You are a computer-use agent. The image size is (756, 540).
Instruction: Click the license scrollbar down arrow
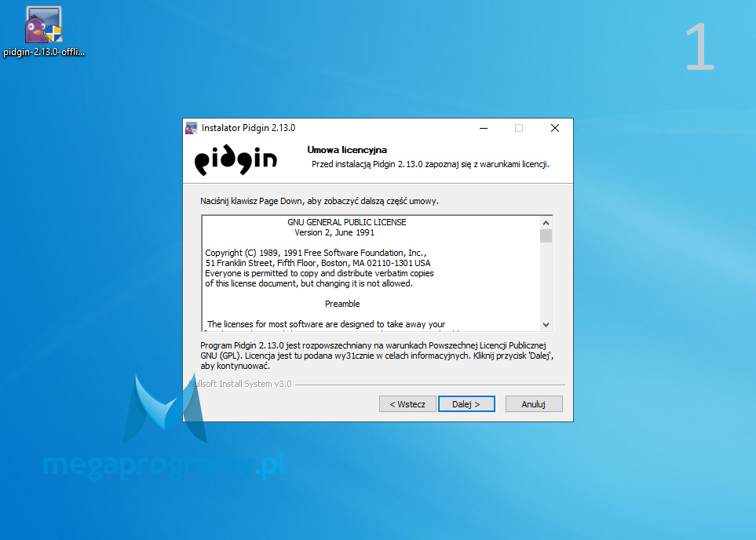pos(546,324)
